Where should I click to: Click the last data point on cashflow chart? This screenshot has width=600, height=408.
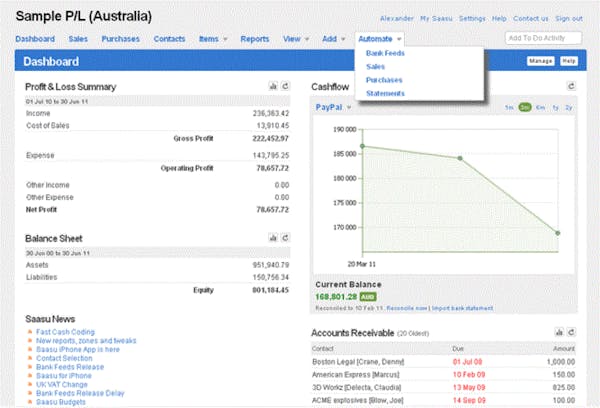[x=558, y=233]
